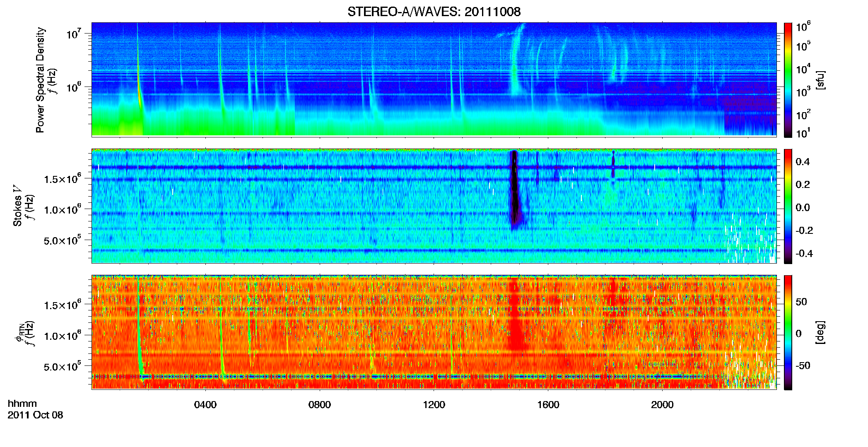This screenshot has width=868, height=447.
Task: Click the top panel power spectral density colorbar
Action: point(788,80)
